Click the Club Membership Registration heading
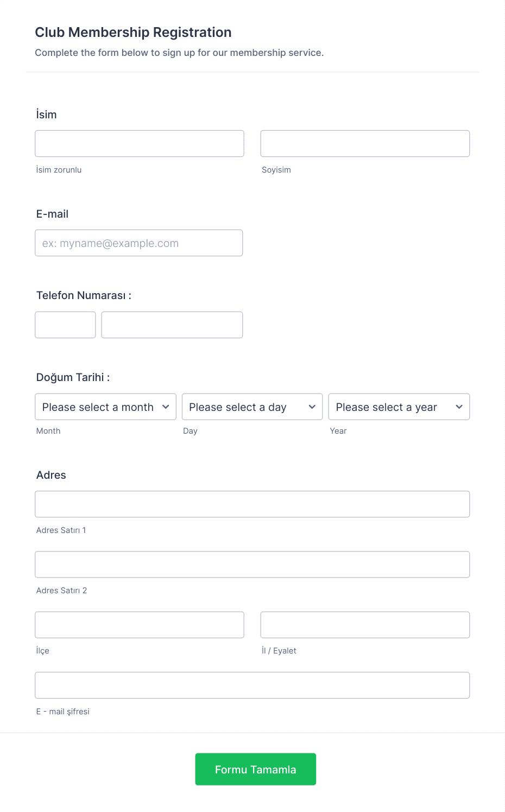The height and width of the screenshot is (812, 505). [133, 33]
